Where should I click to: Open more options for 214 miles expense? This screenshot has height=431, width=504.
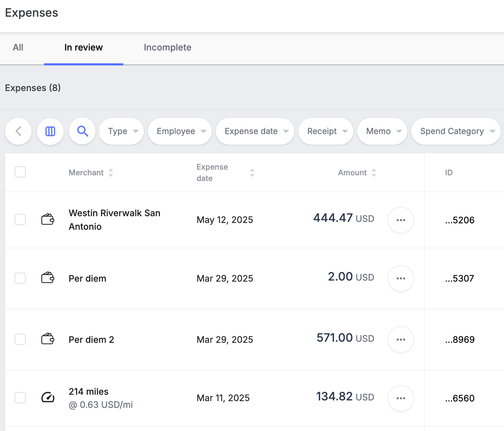[401, 398]
